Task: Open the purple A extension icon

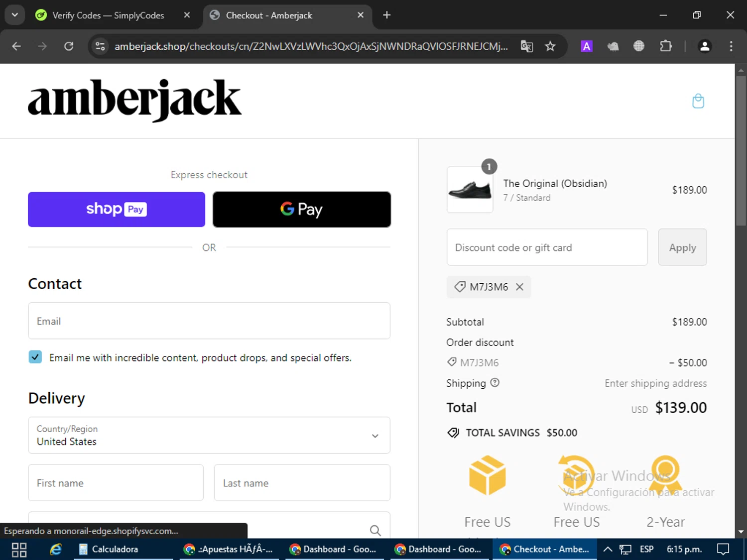Action: point(587,46)
